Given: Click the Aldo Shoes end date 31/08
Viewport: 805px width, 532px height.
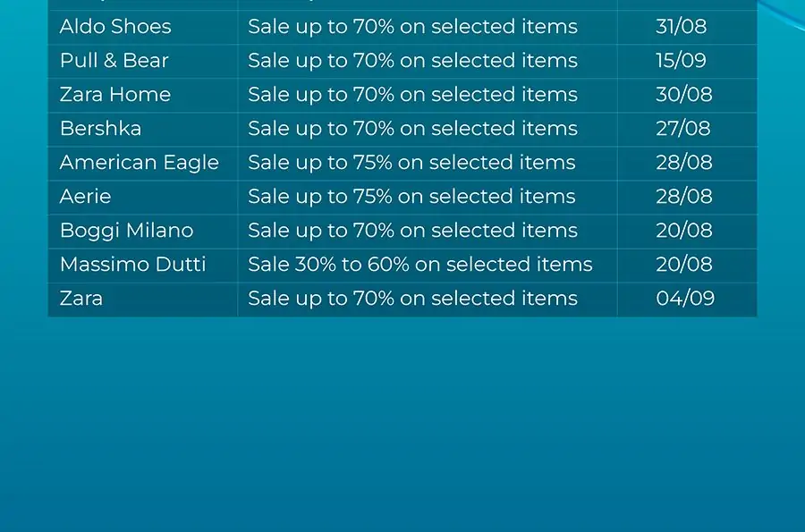Looking at the screenshot, I should [682, 27].
